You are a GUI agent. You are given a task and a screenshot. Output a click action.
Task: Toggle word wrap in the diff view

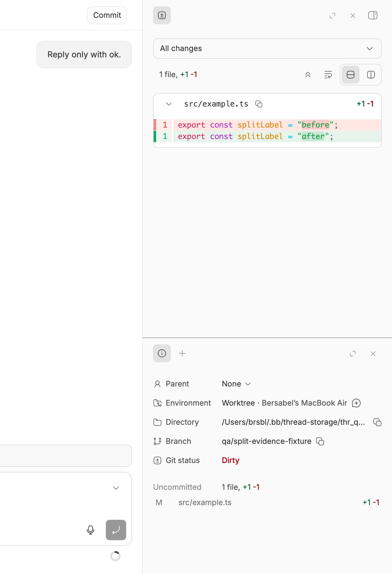click(328, 75)
